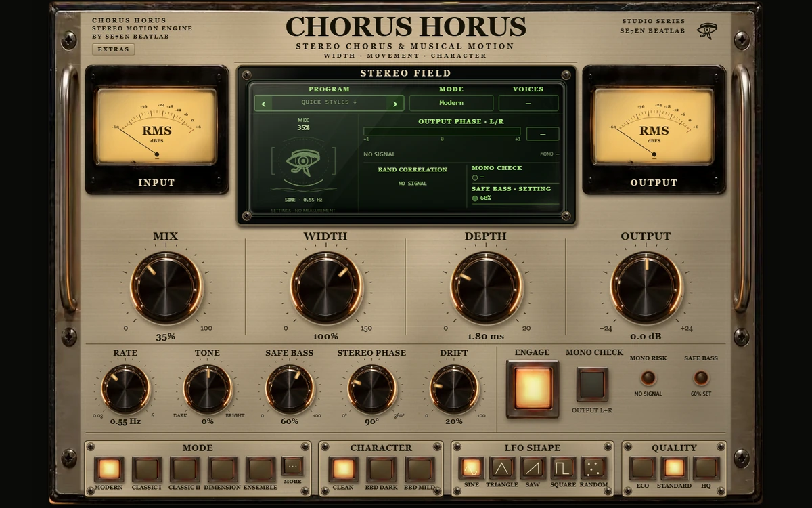Select the Eco quality setting
Viewport: 812px width, 508px height.
[643, 468]
